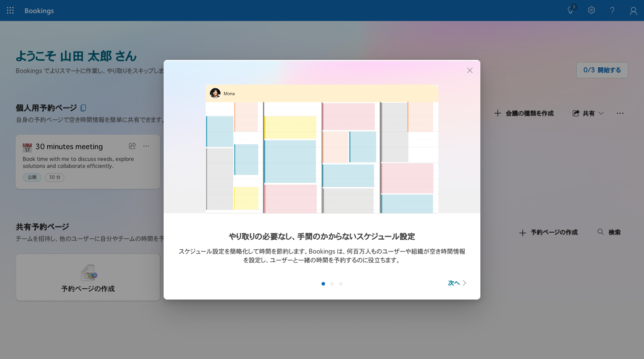The image size is (644, 359).
Task: Click 会議の種類を作成 button
Action: pyautogui.click(x=524, y=113)
